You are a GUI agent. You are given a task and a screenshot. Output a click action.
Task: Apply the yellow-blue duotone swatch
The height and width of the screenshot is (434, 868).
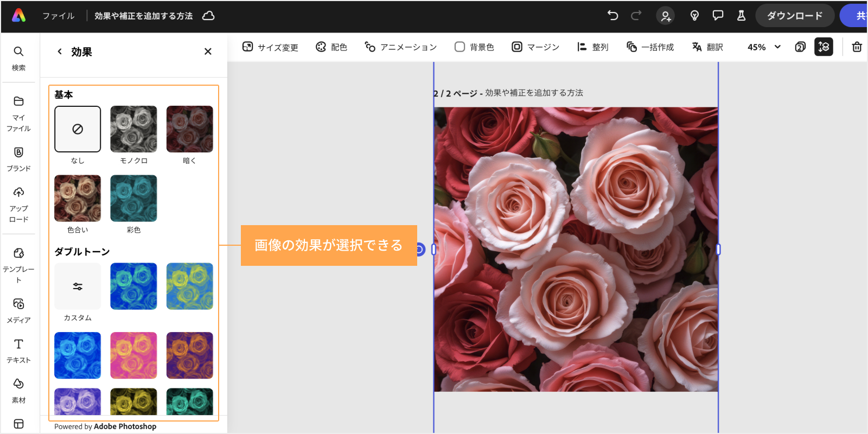tap(190, 286)
